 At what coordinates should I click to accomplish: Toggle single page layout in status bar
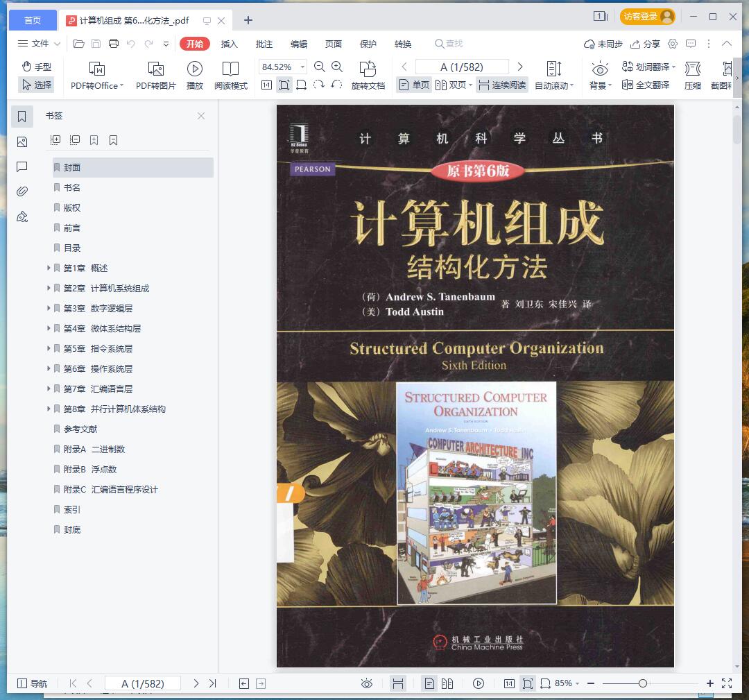click(429, 683)
